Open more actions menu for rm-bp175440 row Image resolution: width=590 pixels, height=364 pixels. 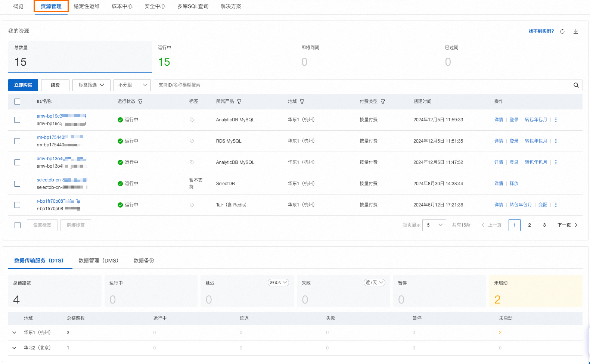pos(556,141)
